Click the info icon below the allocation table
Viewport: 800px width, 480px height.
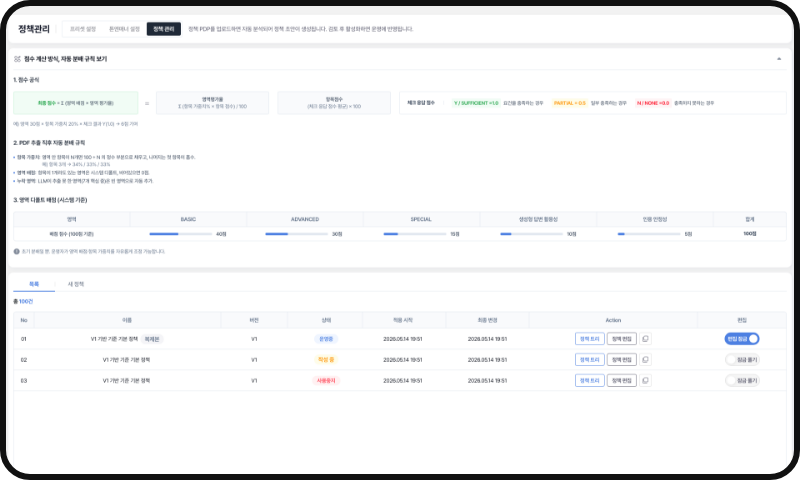point(16,251)
